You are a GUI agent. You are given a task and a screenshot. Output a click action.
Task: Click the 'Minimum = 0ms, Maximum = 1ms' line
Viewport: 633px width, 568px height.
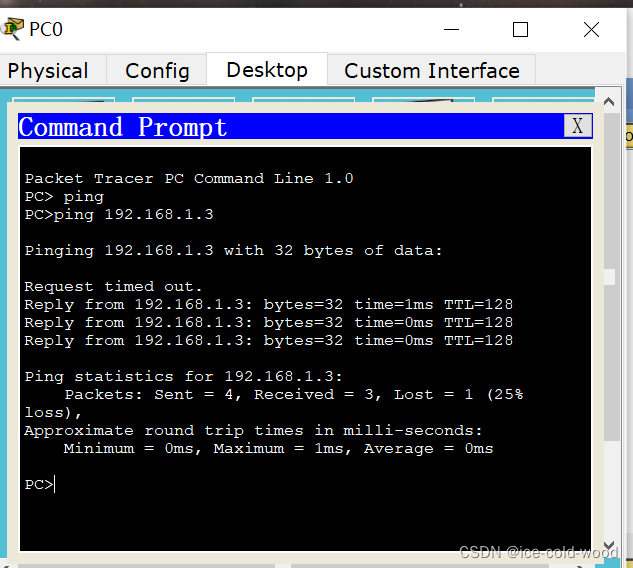[x=278, y=449]
